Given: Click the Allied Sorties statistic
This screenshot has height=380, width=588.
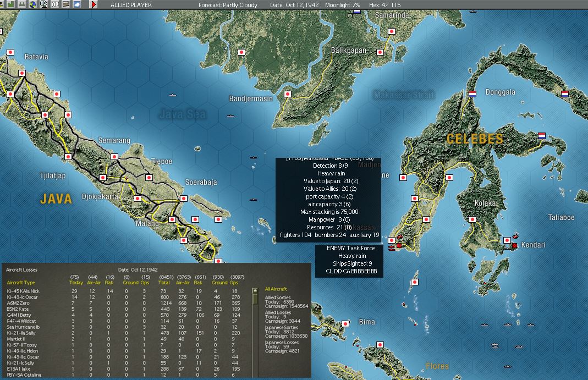Looking at the screenshot, I should coord(286,302).
